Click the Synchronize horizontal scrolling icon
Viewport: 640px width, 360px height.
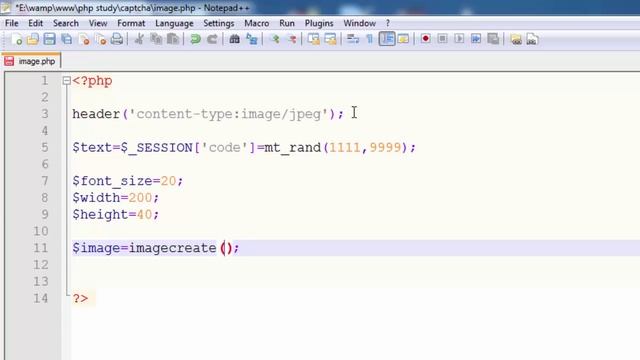click(330, 39)
